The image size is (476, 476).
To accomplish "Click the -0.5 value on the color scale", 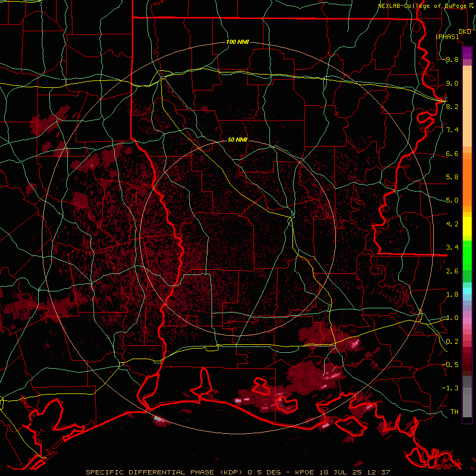I will [x=450, y=364].
